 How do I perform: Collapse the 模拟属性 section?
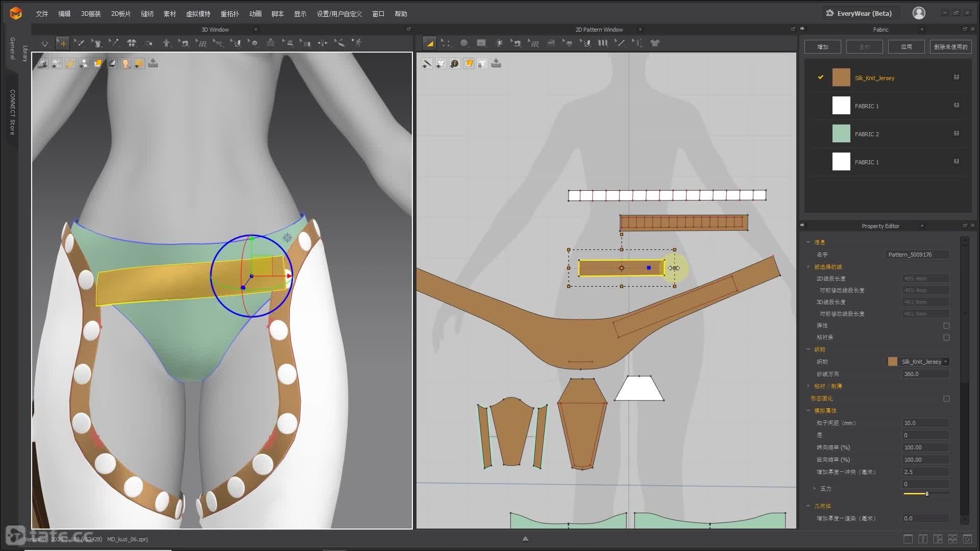[x=808, y=411]
